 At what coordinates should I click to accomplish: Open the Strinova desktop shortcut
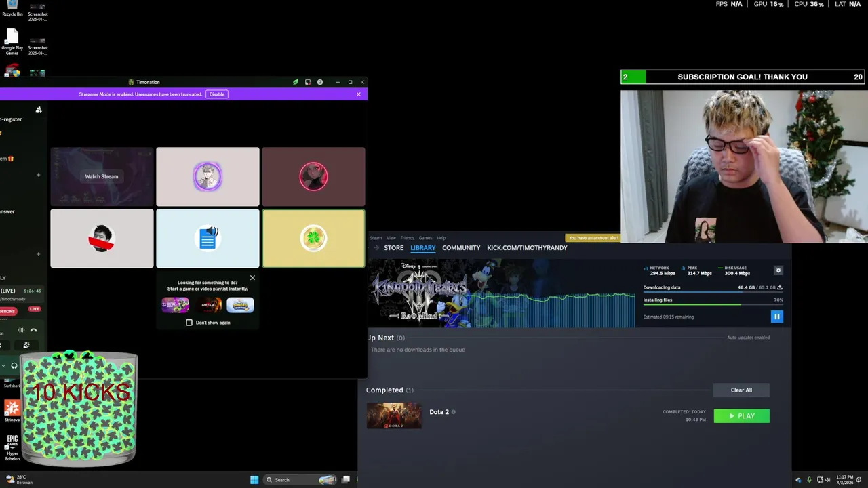pyautogui.click(x=12, y=411)
